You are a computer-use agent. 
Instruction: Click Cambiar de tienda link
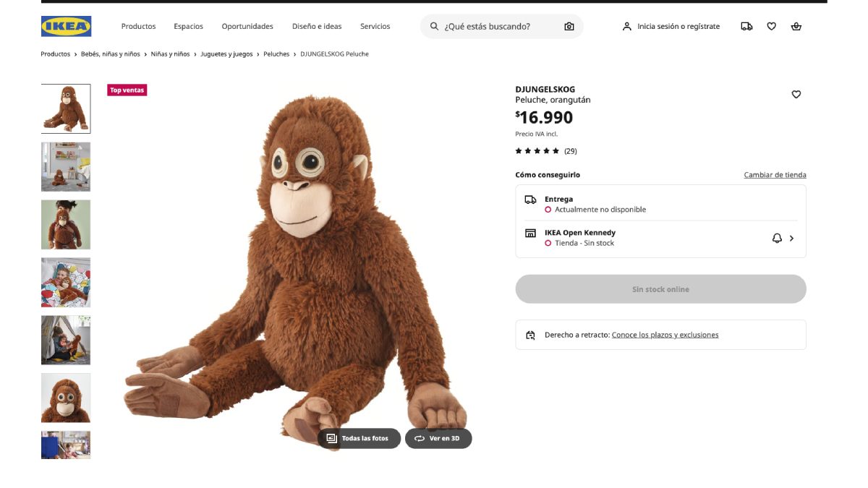(x=775, y=175)
